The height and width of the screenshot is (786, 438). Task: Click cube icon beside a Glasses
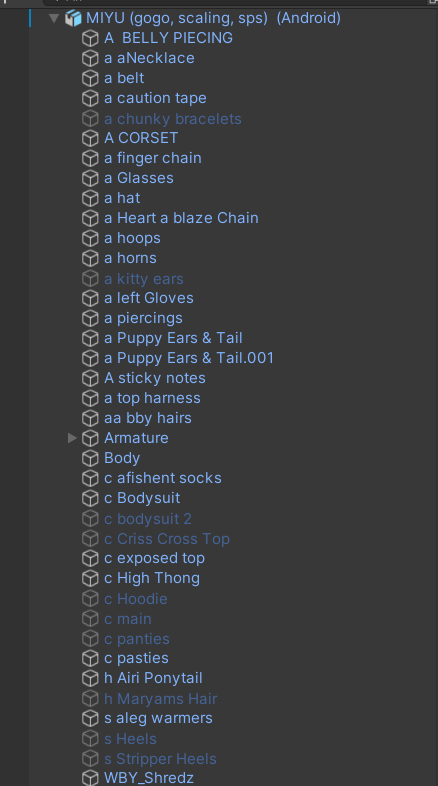tap(90, 178)
